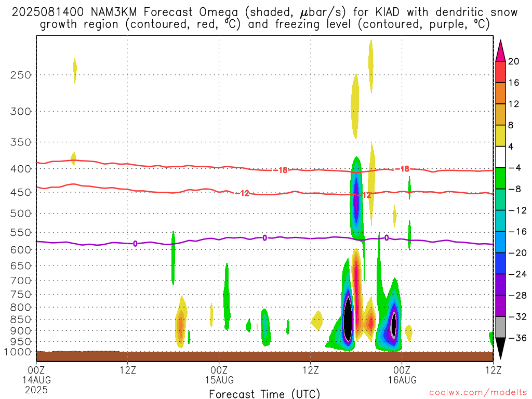This screenshot has height=399, width=532.
Task: Click the colorbar value label -24
Action: tap(517, 274)
